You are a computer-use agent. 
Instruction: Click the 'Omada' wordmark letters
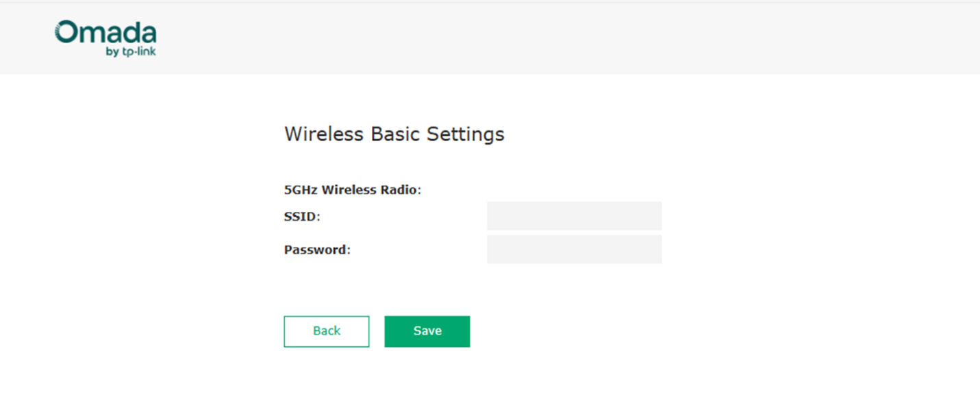118,33
